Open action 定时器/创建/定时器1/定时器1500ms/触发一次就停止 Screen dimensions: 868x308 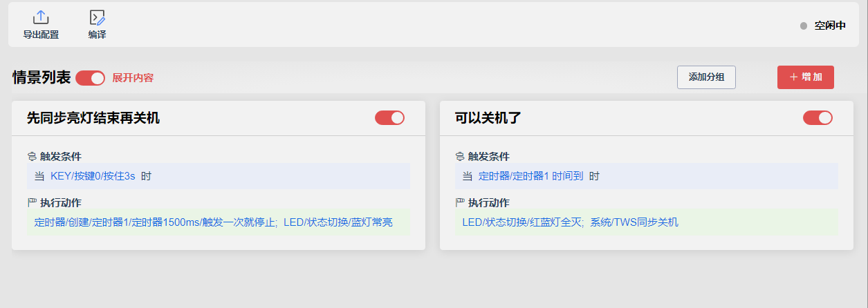(x=156, y=222)
